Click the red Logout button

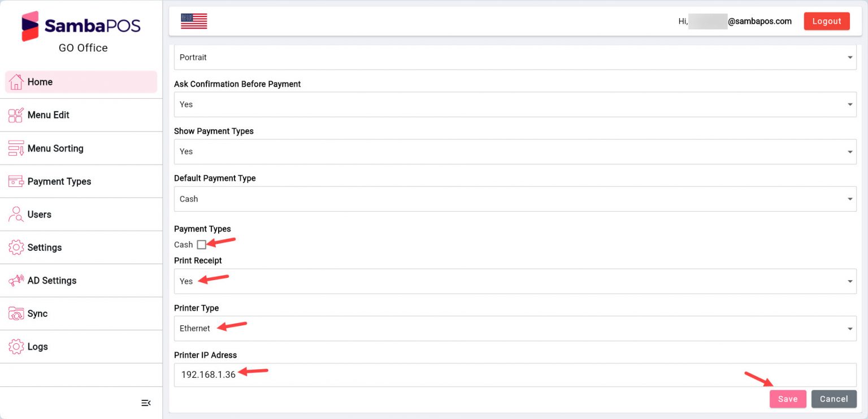click(x=826, y=21)
